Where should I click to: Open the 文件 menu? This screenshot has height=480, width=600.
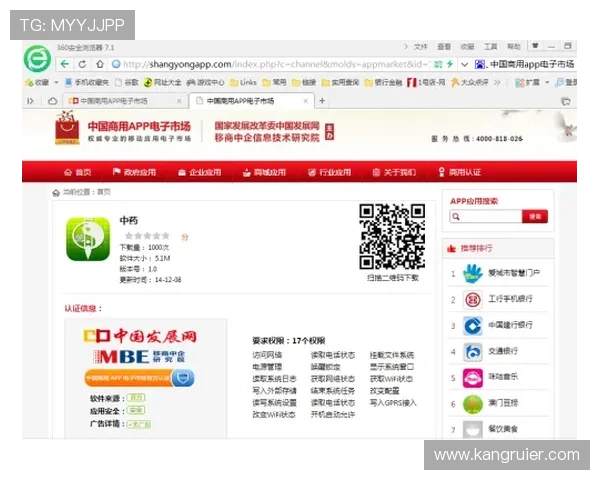pos(420,47)
